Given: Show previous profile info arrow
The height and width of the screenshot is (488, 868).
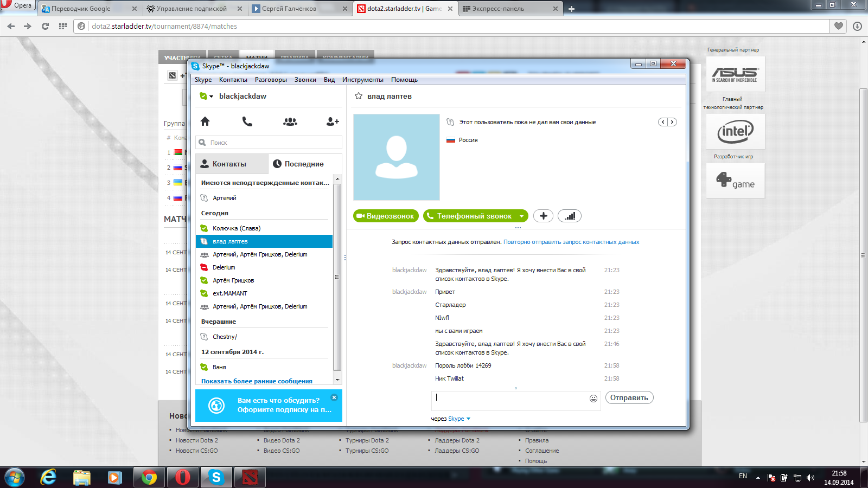Looking at the screenshot, I should [663, 122].
